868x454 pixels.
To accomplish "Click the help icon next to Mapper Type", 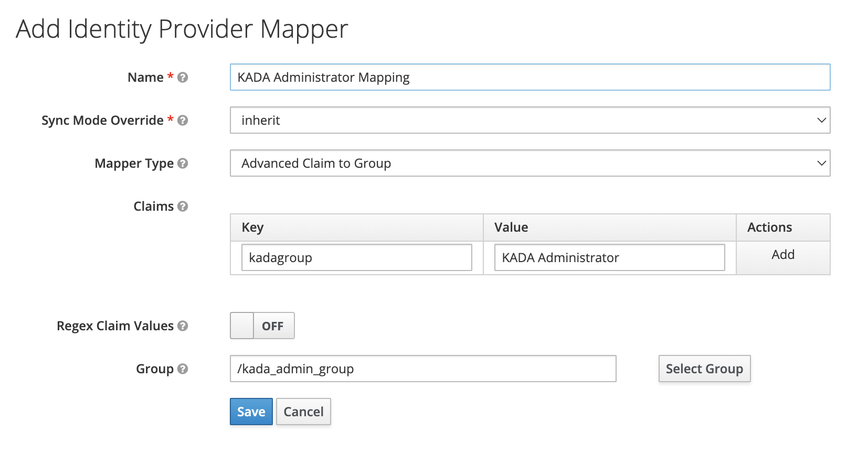I will [183, 164].
